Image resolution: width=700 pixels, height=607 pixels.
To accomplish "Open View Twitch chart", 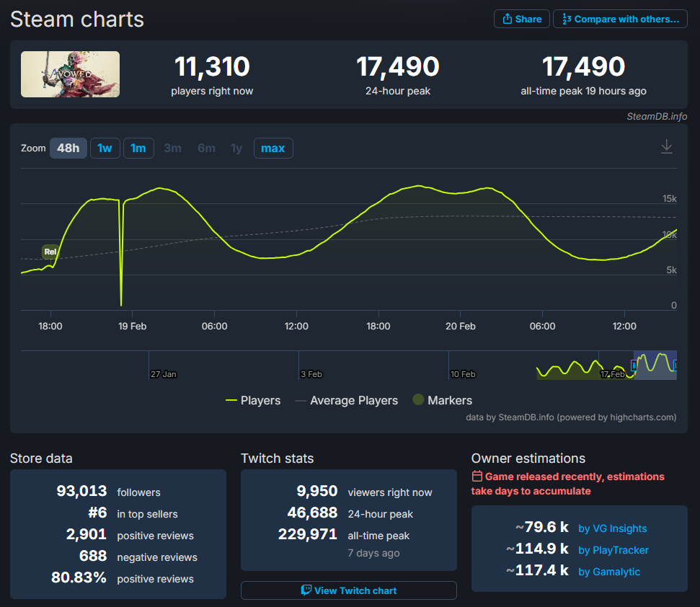I will tap(349, 590).
